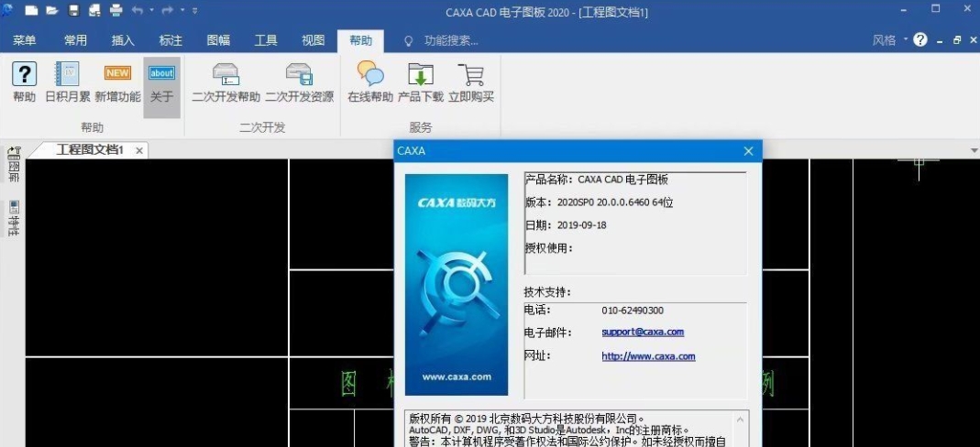The image size is (980, 447).
Task: Open the 菜单 menu tab
Action: pos(25,40)
